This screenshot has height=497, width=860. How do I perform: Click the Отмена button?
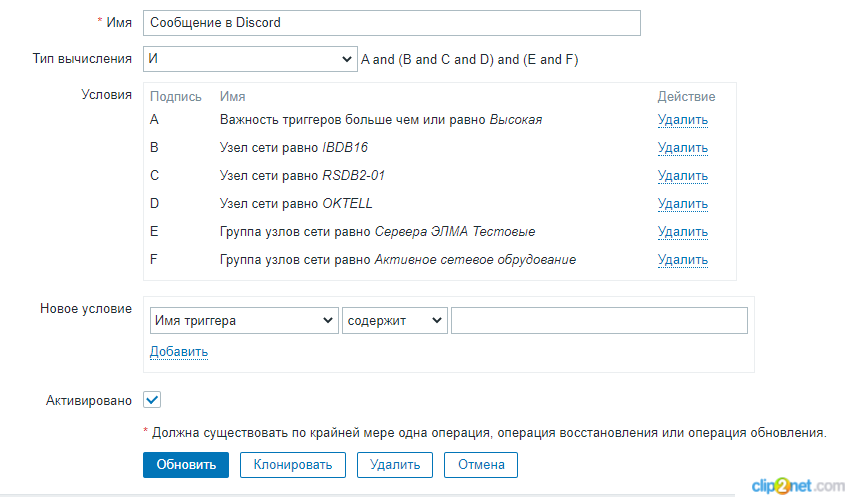481,465
